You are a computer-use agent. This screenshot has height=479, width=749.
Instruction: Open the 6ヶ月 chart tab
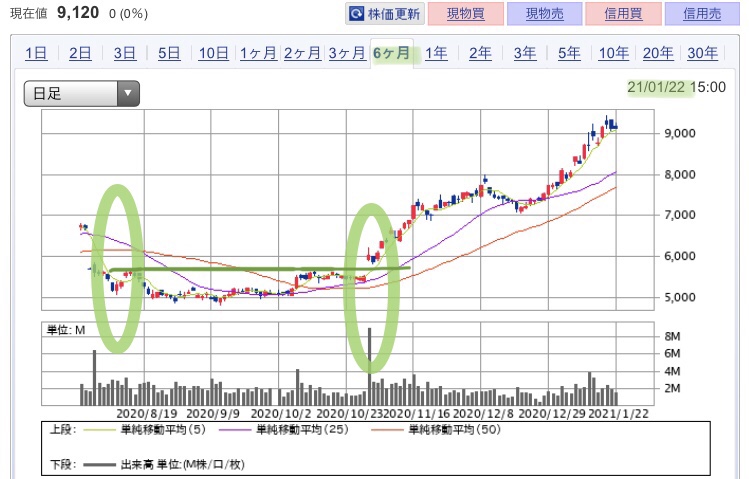coord(392,53)
